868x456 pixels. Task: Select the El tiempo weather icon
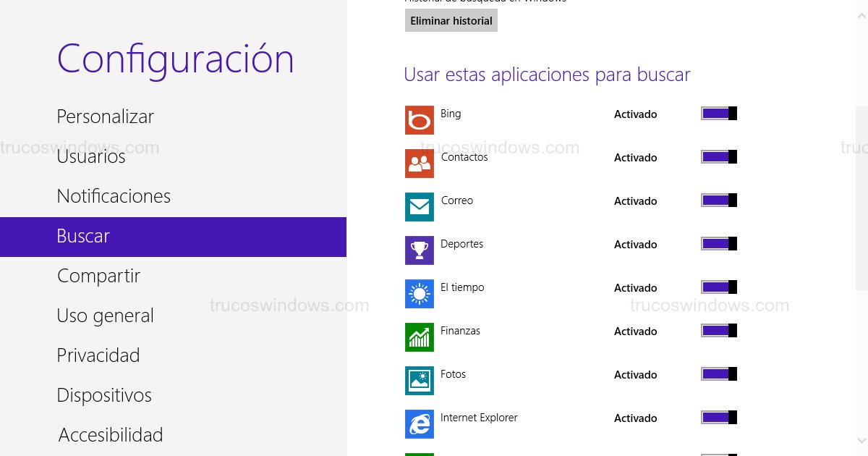coord(420,294)
